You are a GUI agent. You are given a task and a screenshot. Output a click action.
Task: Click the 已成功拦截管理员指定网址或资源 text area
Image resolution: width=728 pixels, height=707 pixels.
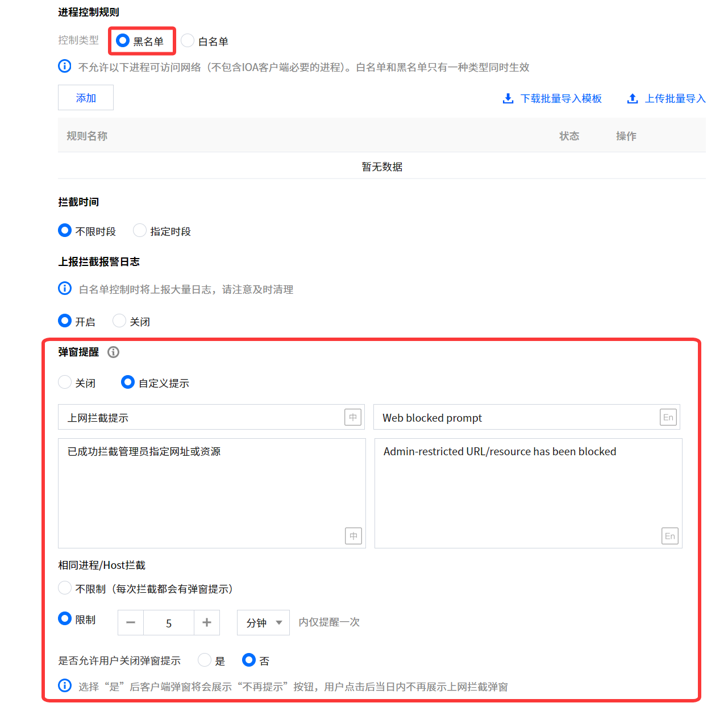[212, 493]
